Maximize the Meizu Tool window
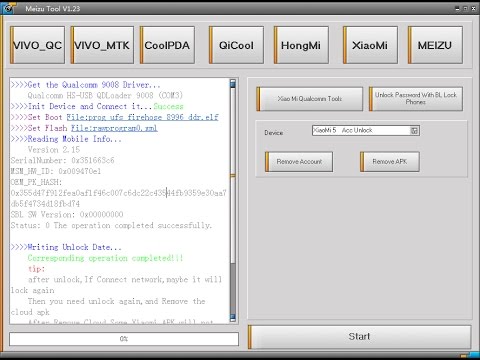 click(x=465, y=8)
